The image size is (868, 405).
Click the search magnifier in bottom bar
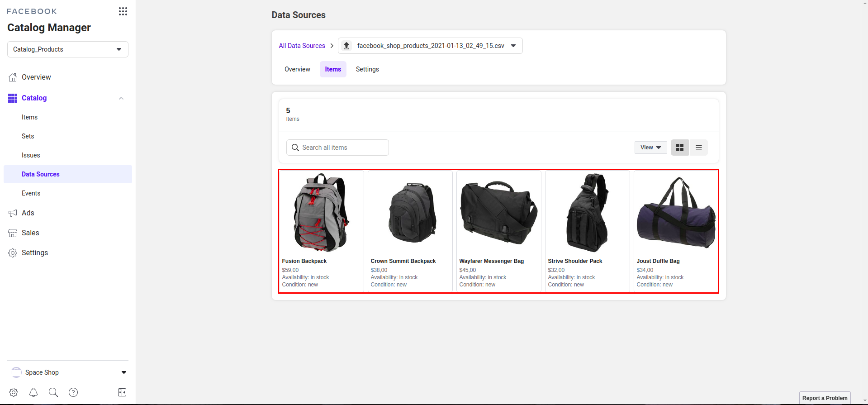coord(53,392)
